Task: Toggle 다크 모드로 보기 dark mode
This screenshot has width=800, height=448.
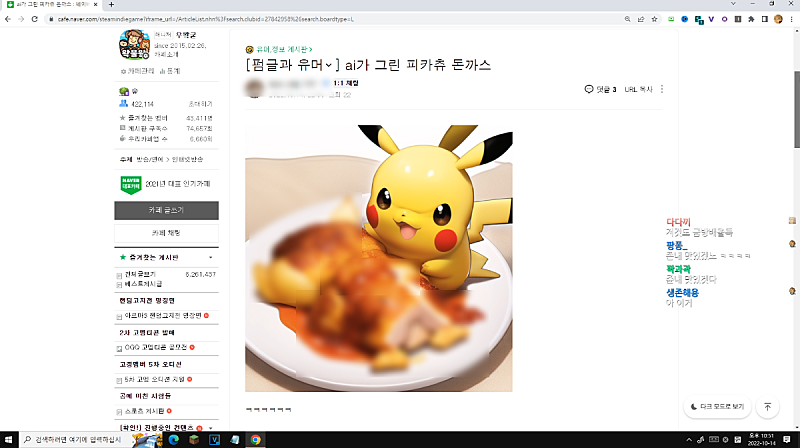Action: (717, 407)
